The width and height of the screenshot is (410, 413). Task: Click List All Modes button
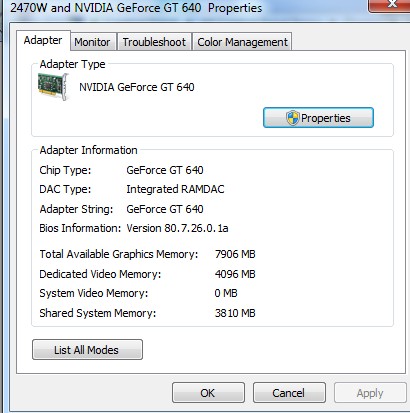pyautogui.click(x=87, y=350)
